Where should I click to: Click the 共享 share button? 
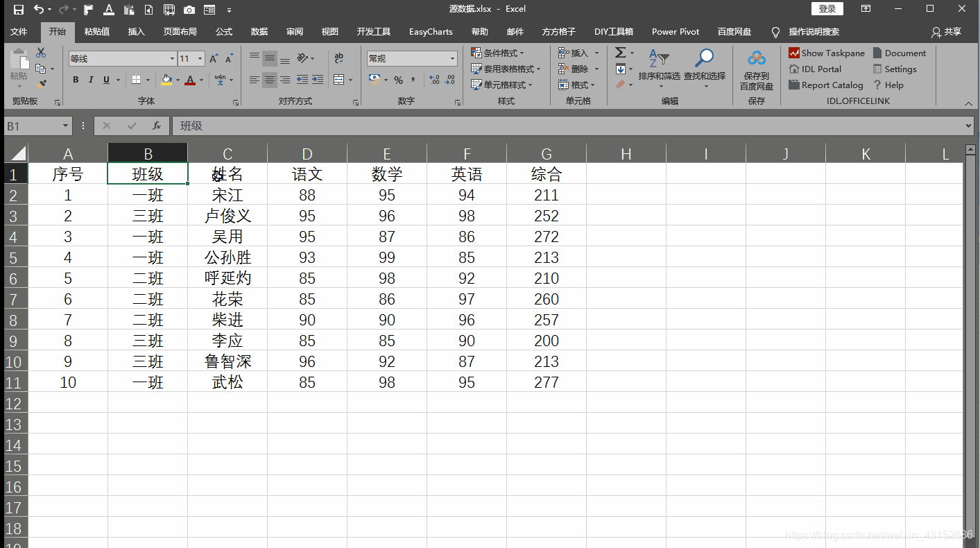[947, 32]
